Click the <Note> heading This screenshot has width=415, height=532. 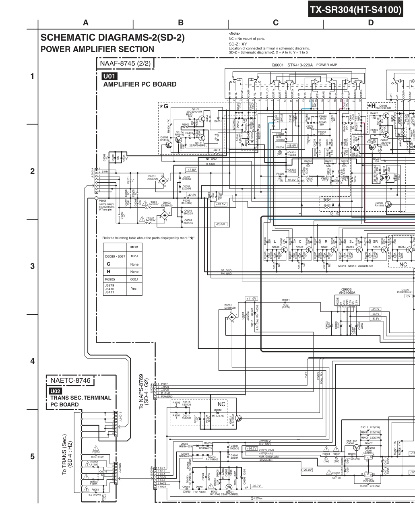(234, 34)
